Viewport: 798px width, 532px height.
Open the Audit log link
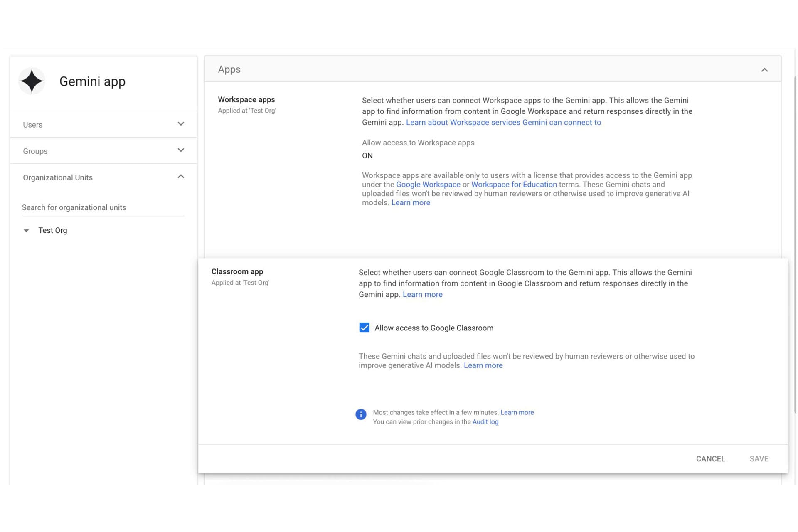485,422
